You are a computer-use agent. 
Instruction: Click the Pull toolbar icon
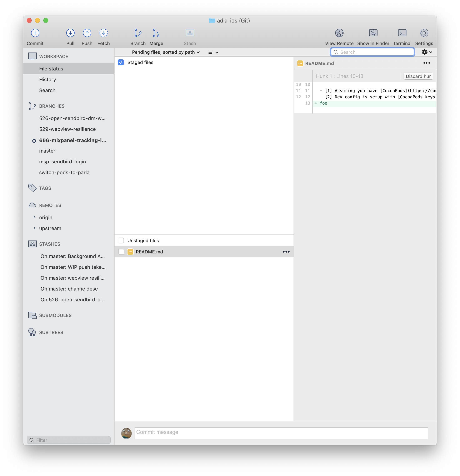point(70,33)
